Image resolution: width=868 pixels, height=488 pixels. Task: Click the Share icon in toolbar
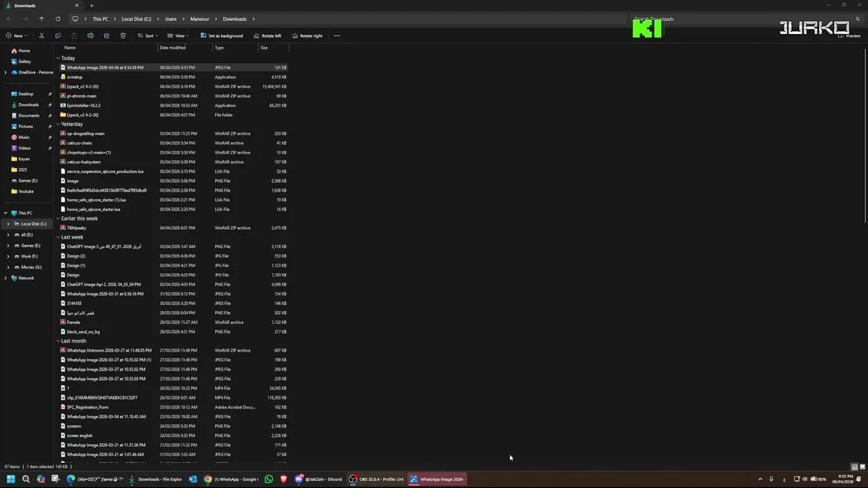[106, 36]
